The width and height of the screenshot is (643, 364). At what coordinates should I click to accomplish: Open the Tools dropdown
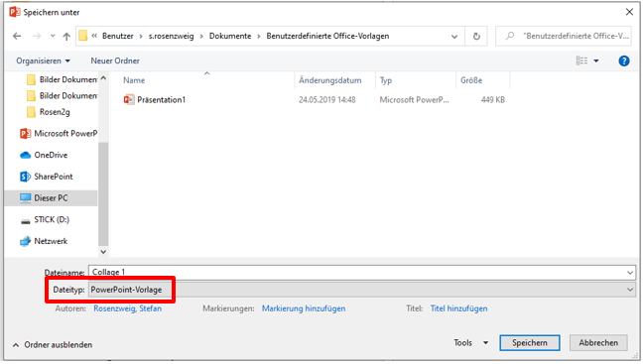(470, 343)
